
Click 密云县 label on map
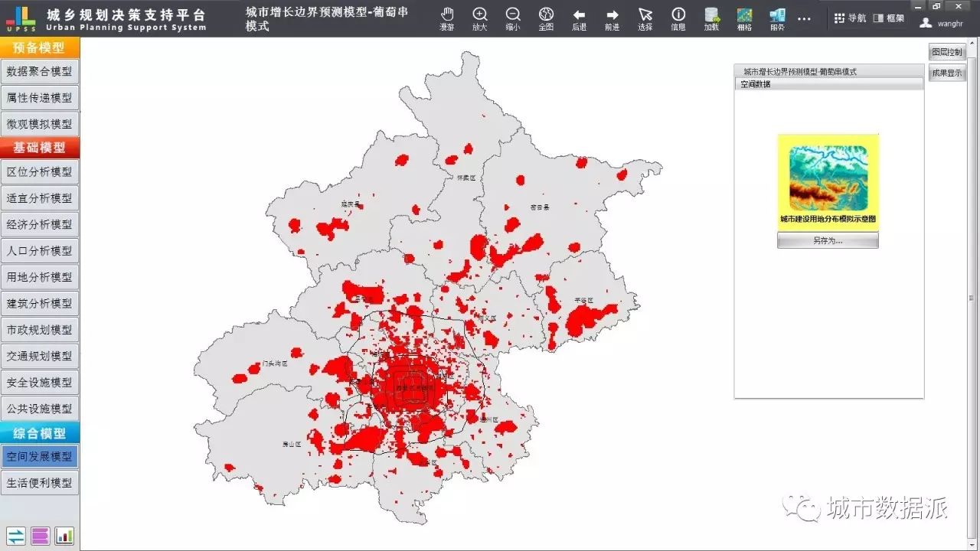(540, 207)
